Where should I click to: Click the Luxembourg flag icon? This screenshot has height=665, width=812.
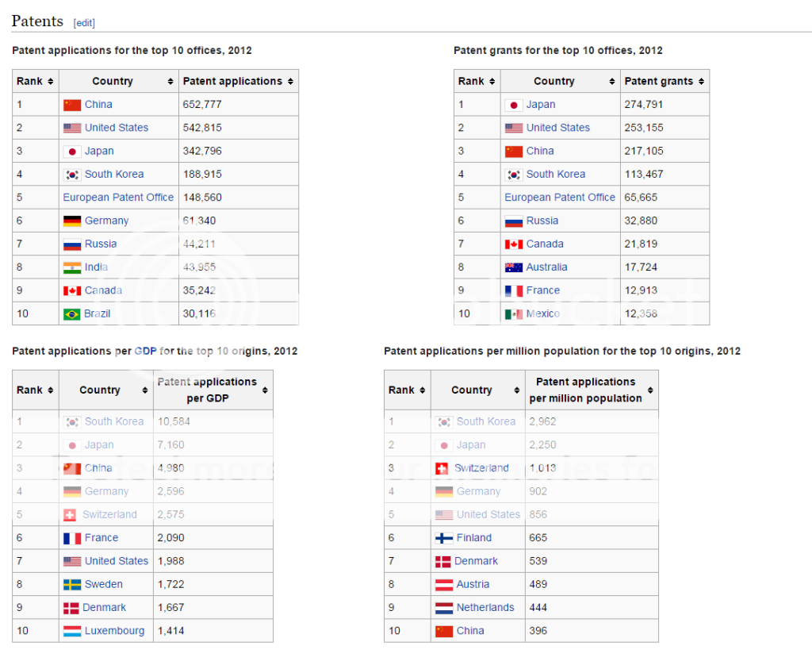(72, 632)
